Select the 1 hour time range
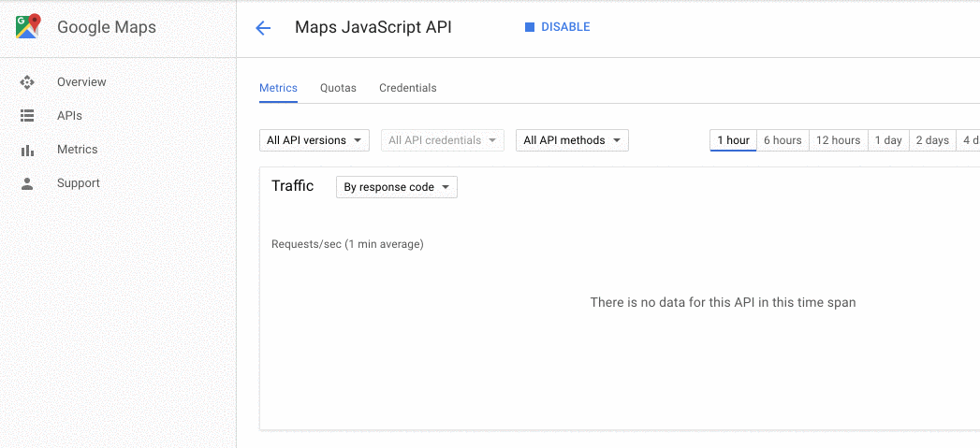 [x=733, y=140]
